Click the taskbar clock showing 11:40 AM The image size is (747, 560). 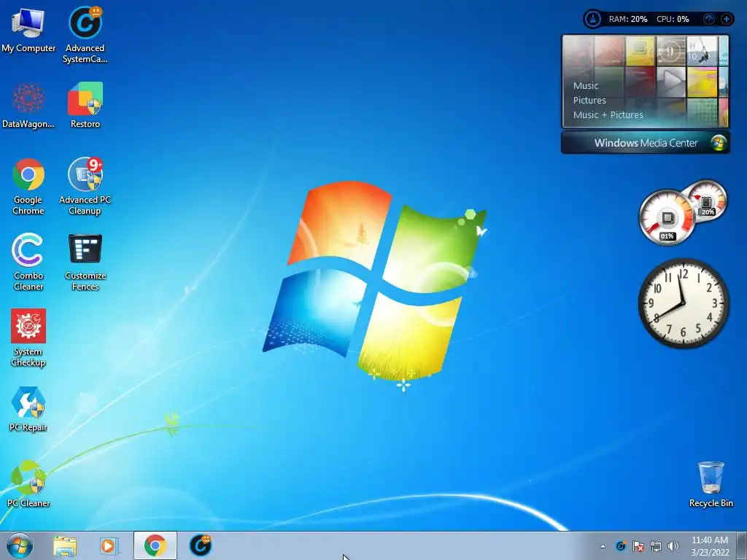710,546
